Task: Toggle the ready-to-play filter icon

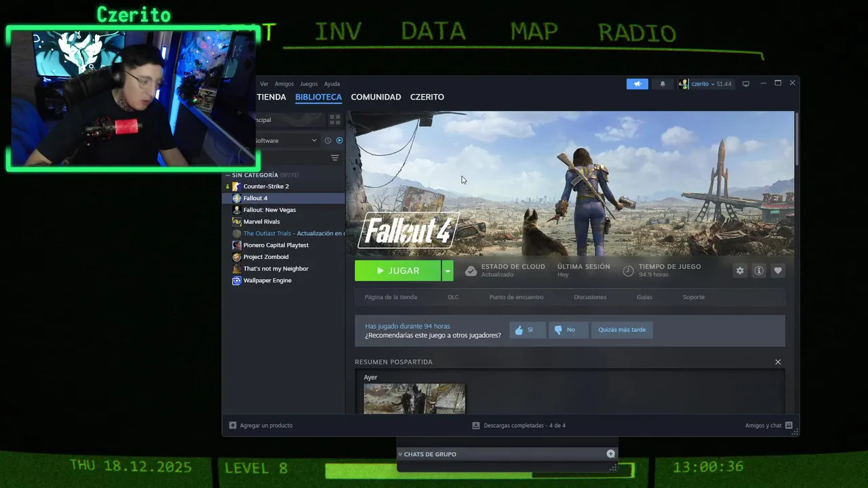Action: [340, 140]
